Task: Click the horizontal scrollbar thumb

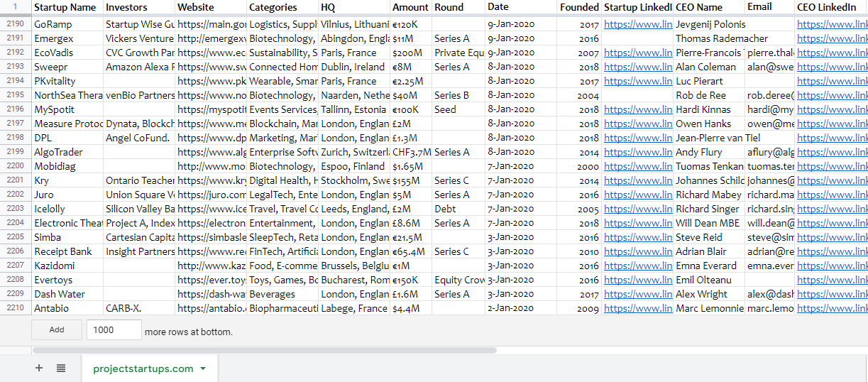Action: [x=265, y=350]
